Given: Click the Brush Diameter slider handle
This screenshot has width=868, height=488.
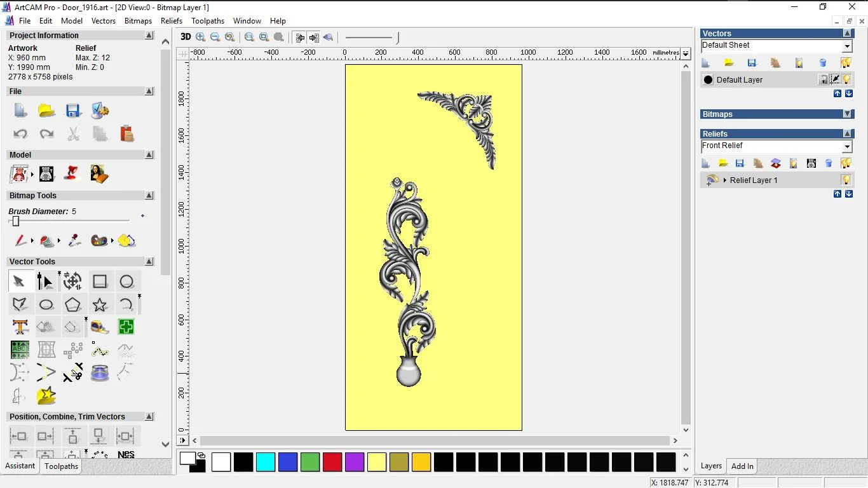Looking at the screenshot, I should 16,221.
